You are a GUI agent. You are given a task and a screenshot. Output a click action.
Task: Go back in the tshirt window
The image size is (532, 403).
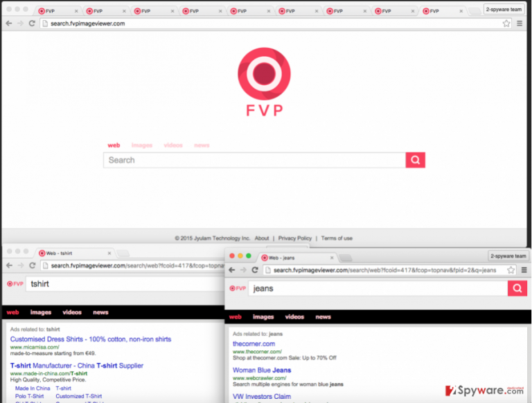click(x=9, y=265)
